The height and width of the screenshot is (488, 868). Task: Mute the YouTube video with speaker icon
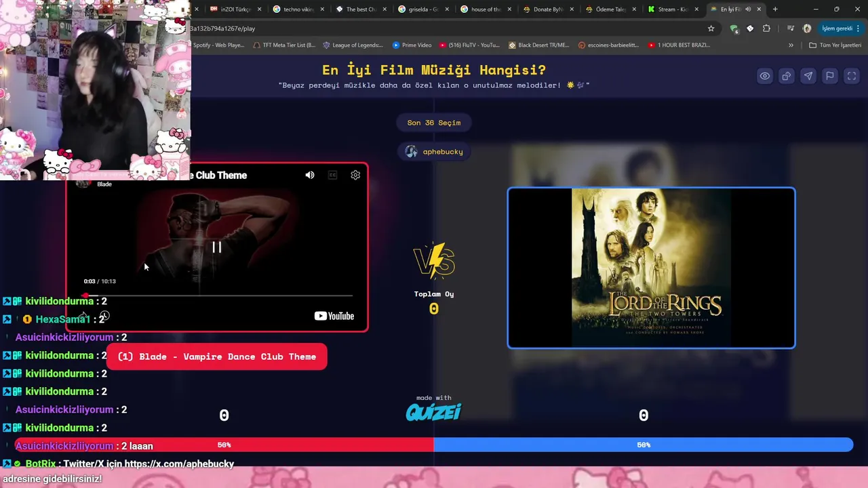(310, 175)
